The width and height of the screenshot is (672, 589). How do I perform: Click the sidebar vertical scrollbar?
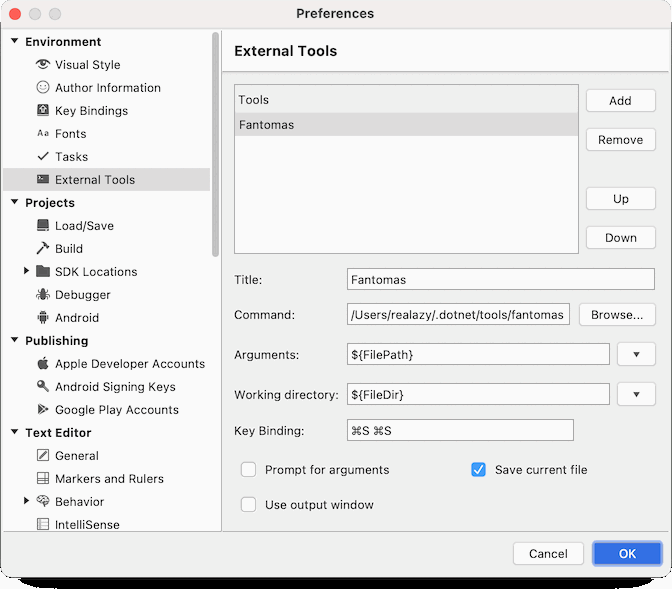pyautogui.click(x=215, y=144)
